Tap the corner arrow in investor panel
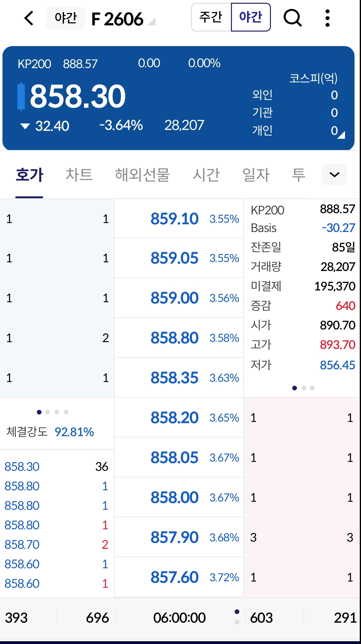The image size is (361, 644). (x=341, y=135)
